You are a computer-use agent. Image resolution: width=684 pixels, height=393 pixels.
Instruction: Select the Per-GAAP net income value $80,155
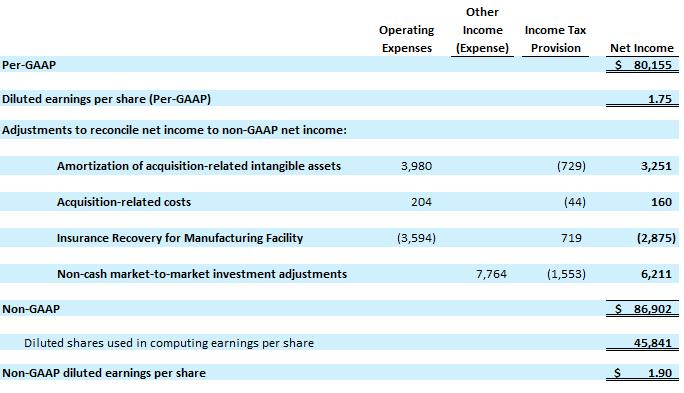tap(643, 65)
